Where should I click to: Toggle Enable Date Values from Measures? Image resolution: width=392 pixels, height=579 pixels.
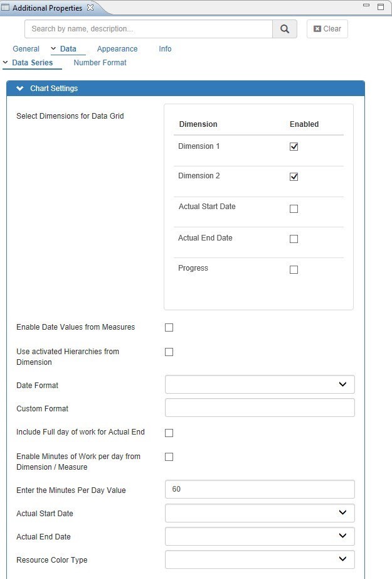pos(169,327)
